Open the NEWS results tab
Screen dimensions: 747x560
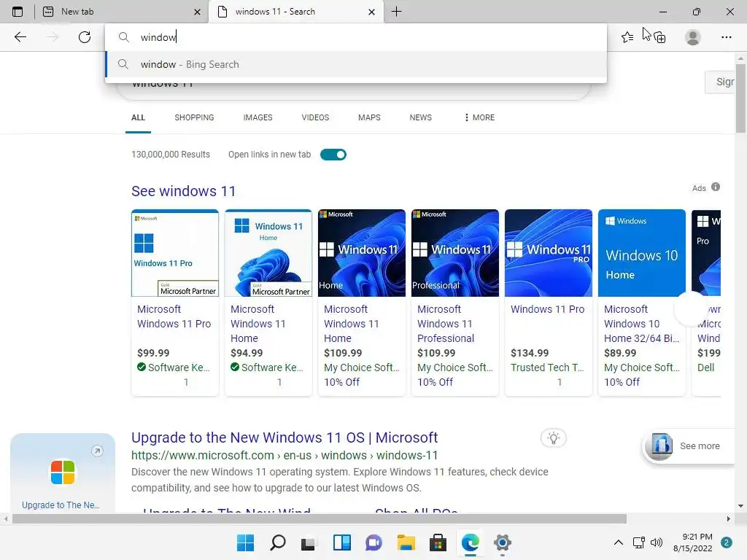421,117
